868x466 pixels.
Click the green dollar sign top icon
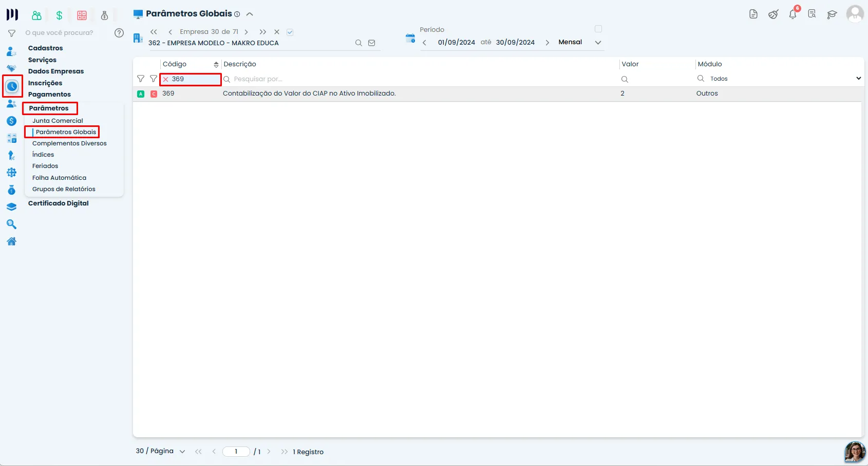pyautogui.click(x=59, y=15)
